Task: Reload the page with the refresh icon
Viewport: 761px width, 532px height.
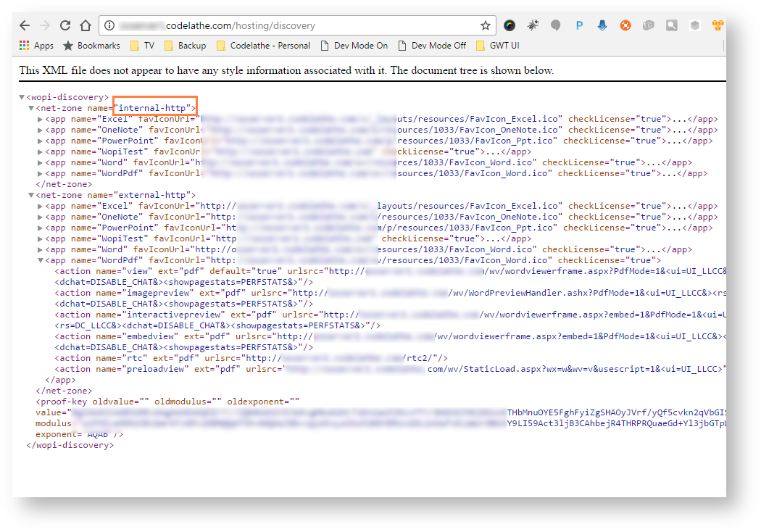Action: coord(65,25)
